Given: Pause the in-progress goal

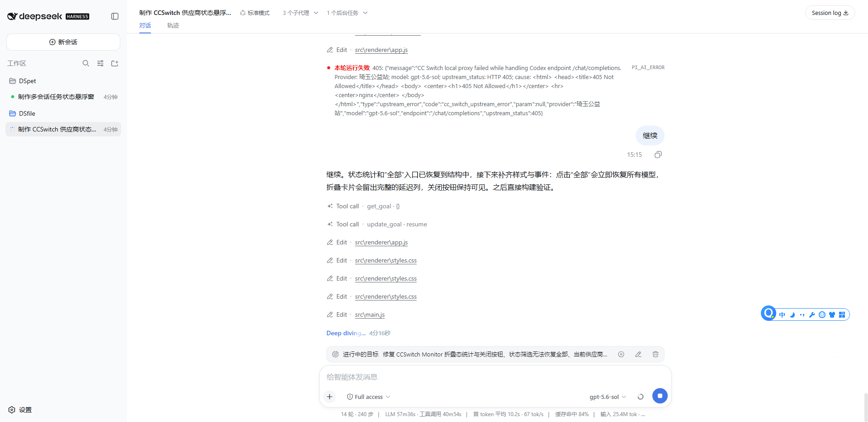Looking at the screenshot, I should pos(621,354).
